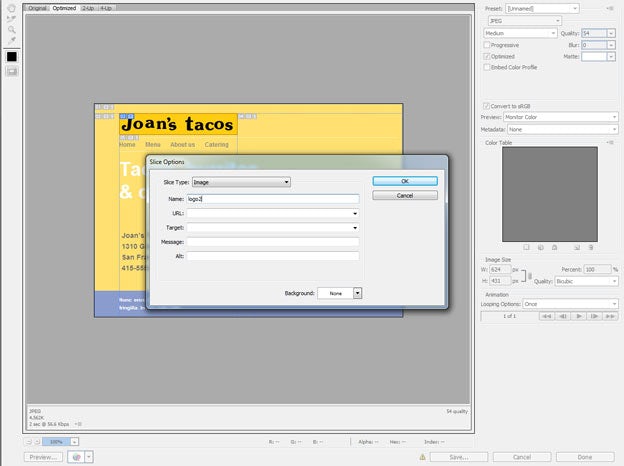The image size is (624, 466).
Task: Select the Zoom tool
Action: (11, 30)
